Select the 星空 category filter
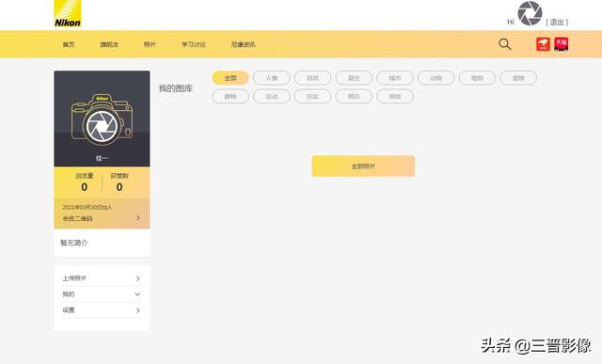Screen dimensions: 602x364 354,78
